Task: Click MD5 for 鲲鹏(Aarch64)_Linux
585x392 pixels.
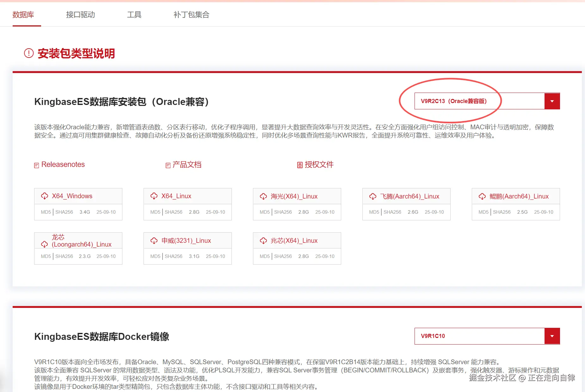Action: [483, 212]
